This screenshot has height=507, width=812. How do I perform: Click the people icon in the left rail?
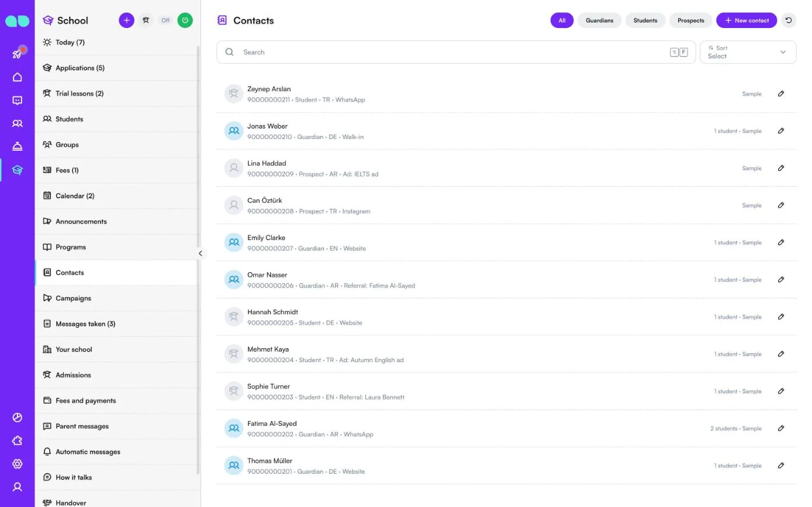click(18, 124)
